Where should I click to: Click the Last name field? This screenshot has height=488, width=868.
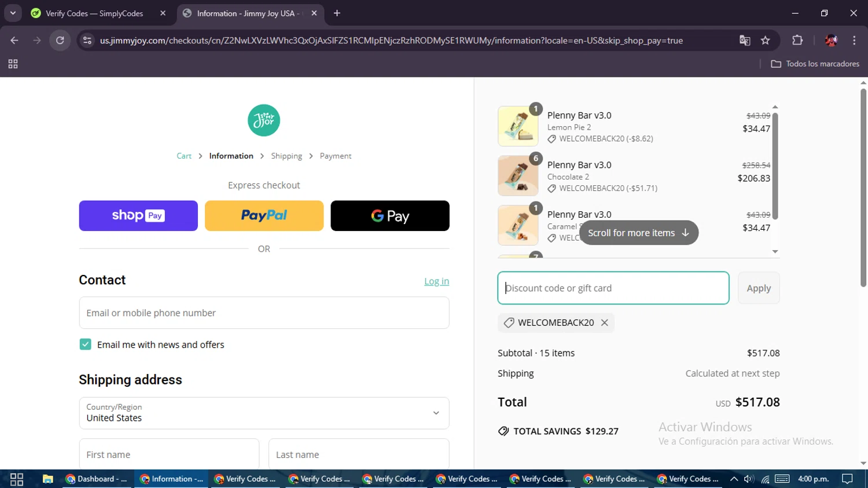click(359, 454)
